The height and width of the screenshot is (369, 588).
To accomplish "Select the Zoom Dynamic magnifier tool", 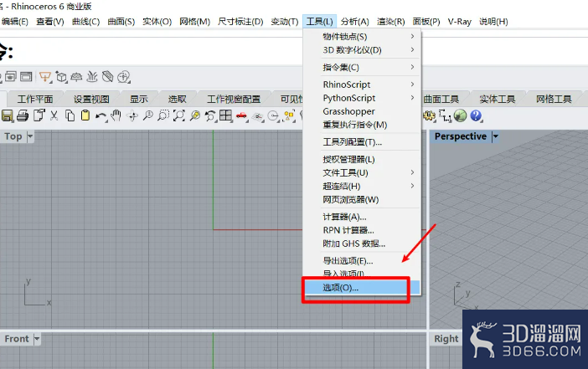I will [148, 115].
